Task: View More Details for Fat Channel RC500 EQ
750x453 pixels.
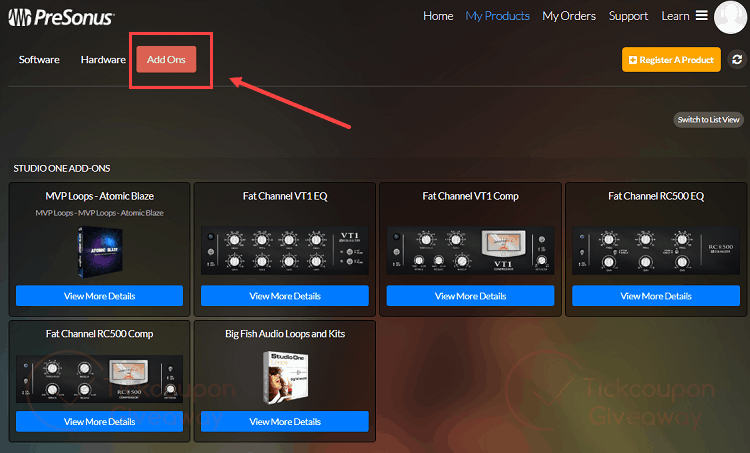Action: point(656,296)
